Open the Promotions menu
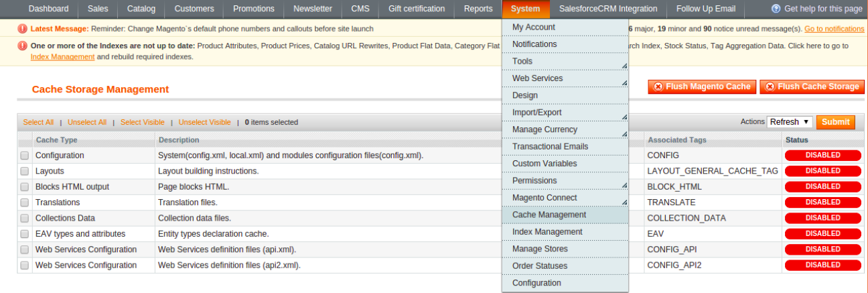The height and width of the screenshot is (293, 868). tap(254, 9)
